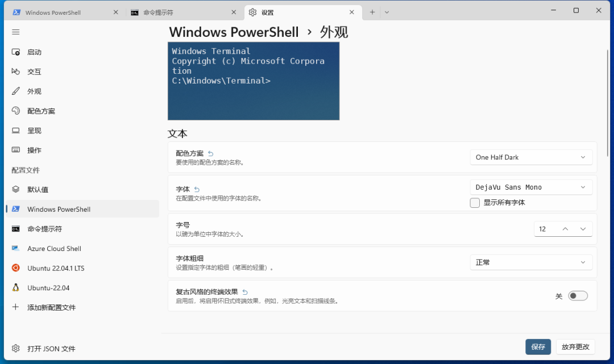Click the plus icon for 添加新配置文件

pos(16,307)
